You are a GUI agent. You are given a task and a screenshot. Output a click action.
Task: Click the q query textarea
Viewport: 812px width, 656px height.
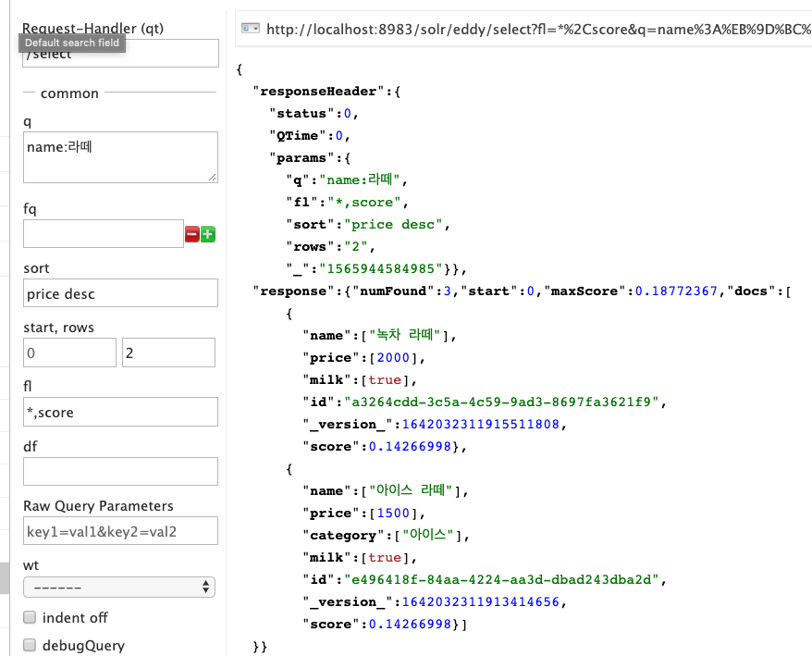[120, 157]
